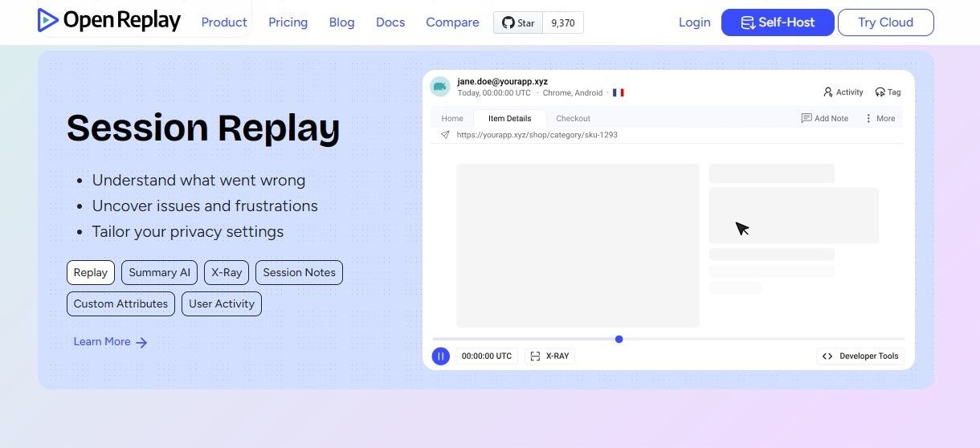Click the 9,370 star count
This screenshot has width=980, height=448.
(563, 22)
